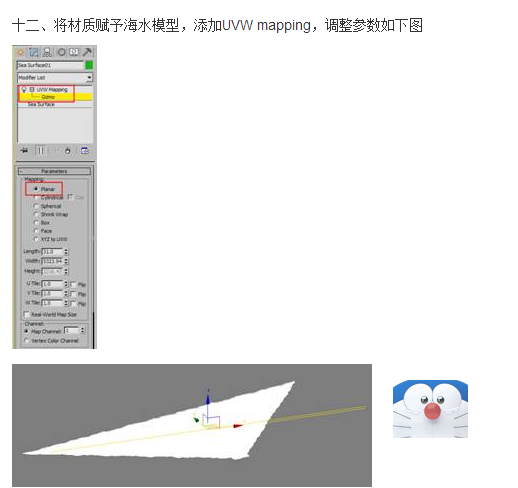The width and height of the screenshot is (518, 488).
Task: Open the Motion command panel tab
Action: pos(61,52)
